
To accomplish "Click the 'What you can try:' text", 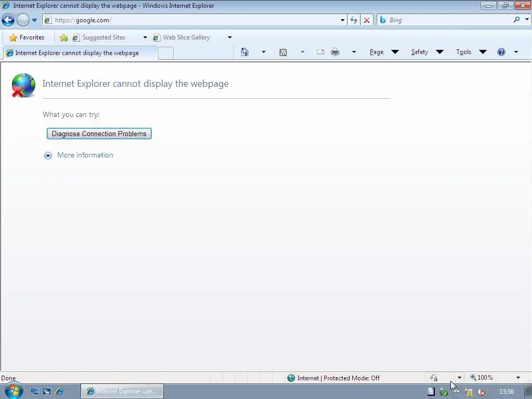I will tap(71, 114).
